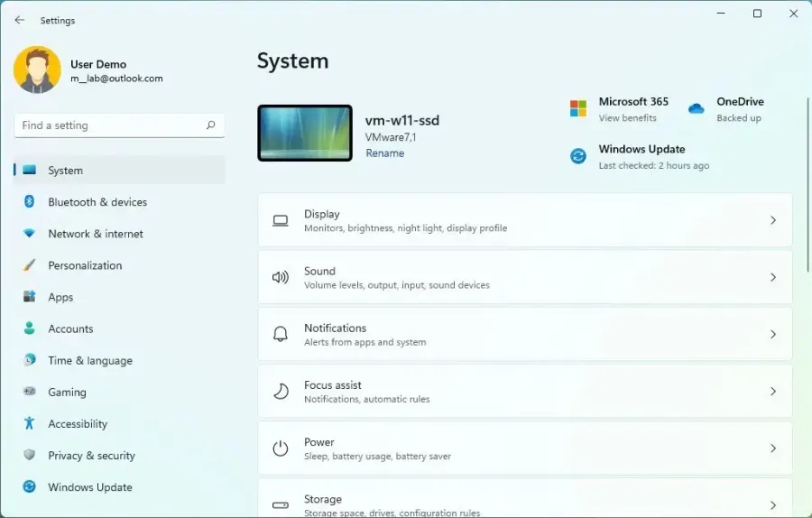The image size is (812, 518).
Task: Open Power page via its chevron
Action: click(772, 449)
